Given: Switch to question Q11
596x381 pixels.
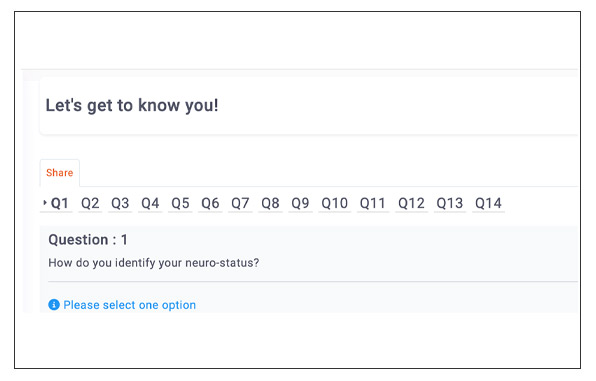Looking at the screenshot, I should coord(373,203).
